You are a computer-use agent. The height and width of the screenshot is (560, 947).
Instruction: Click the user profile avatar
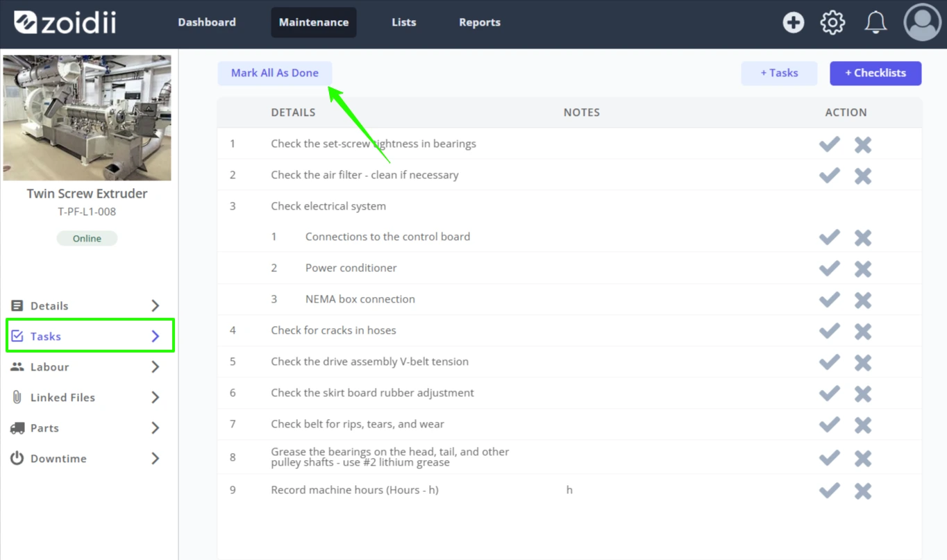[922, 22]
